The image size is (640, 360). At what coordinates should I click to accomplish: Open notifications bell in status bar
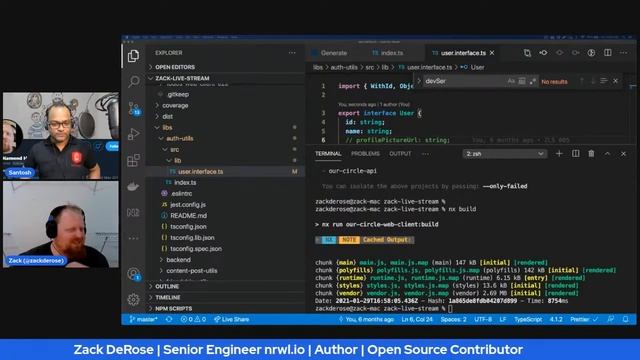626,319
